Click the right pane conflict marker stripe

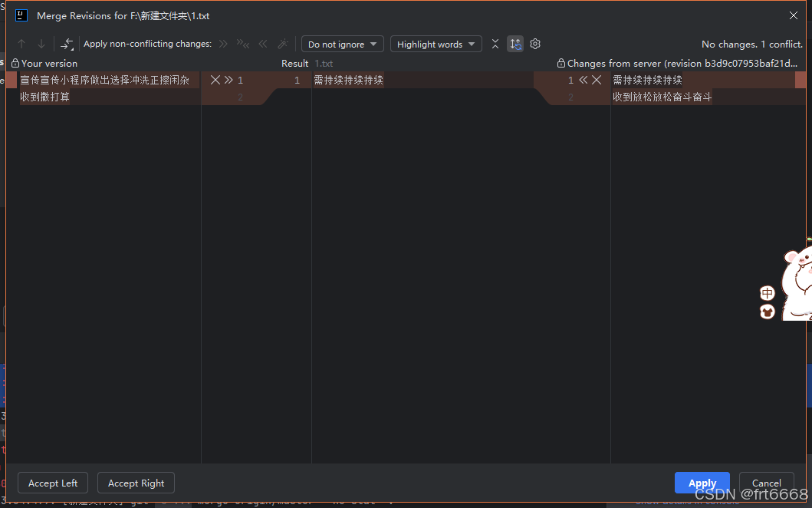pyautogui.click(x=800, y=80)
